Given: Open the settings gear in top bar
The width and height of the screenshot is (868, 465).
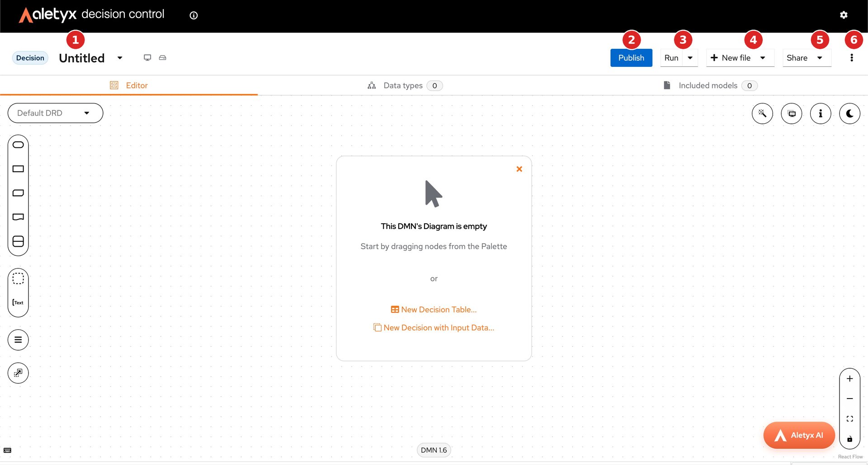Looking at the screenshot, I should click(844, 15).
